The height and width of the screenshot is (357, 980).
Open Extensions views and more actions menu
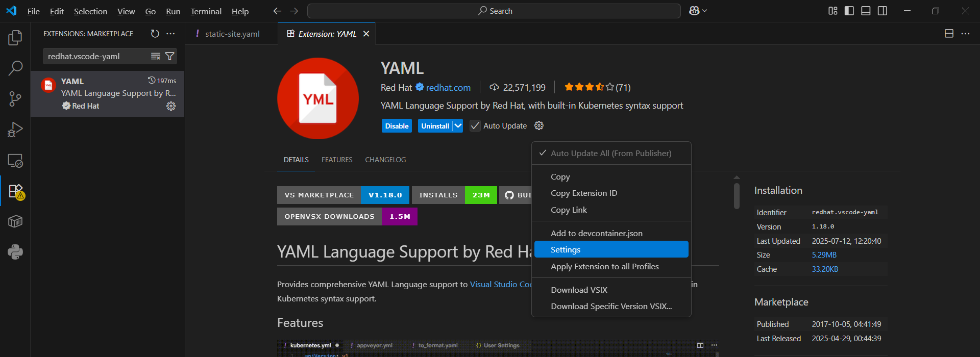coord(171,34)
